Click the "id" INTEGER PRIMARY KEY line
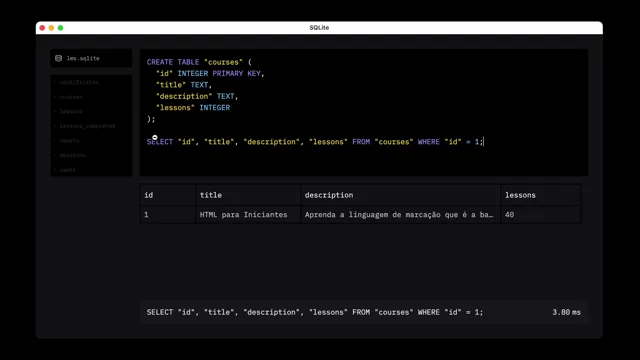This screenshot has width=640, height=360. coord(210,73)
